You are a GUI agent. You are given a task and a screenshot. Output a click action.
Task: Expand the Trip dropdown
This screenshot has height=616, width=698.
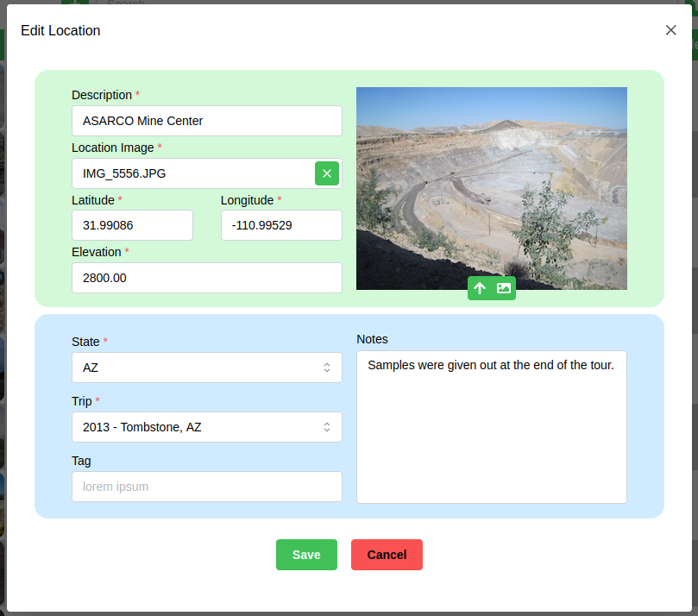point(206,427)
